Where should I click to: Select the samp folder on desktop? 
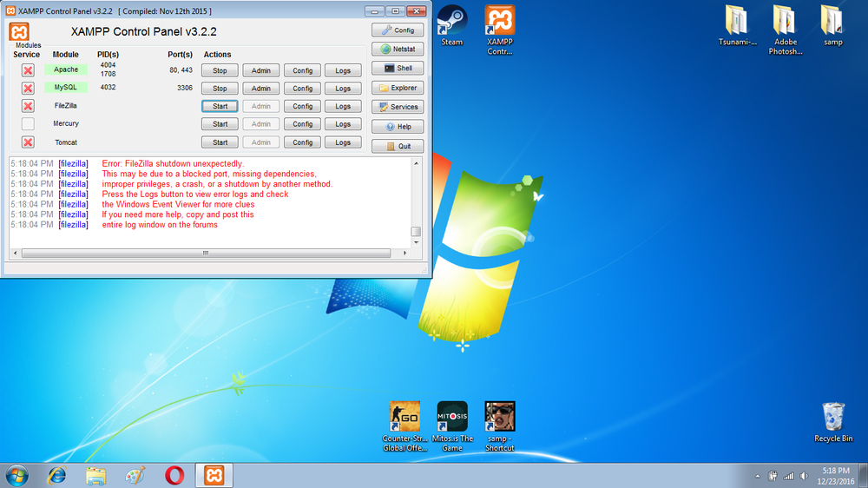832,25
